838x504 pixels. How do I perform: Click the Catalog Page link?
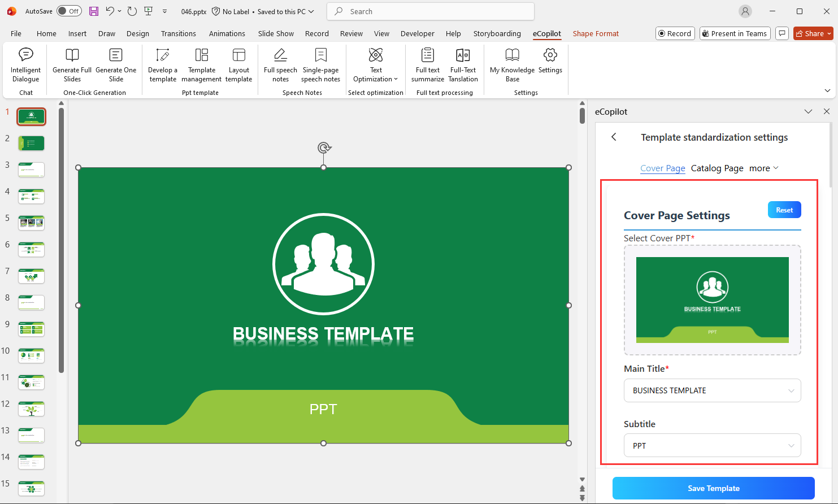click(717, 168)
